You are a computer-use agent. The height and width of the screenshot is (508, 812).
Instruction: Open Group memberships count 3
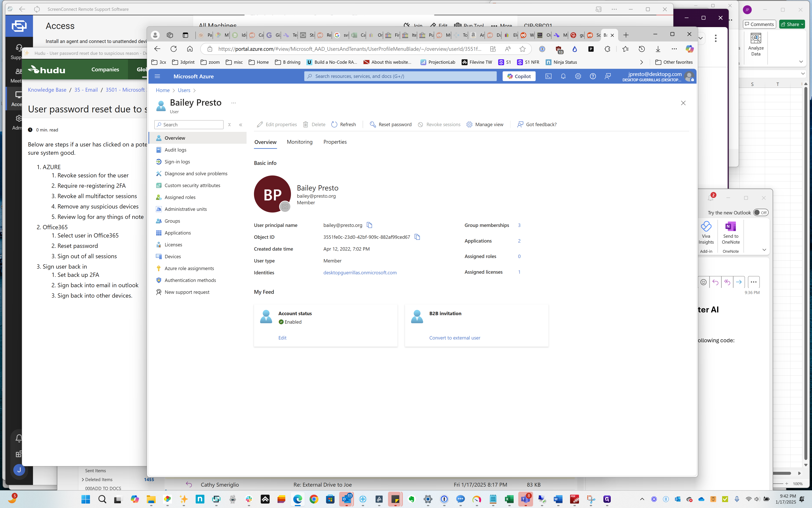click(519, 225)
